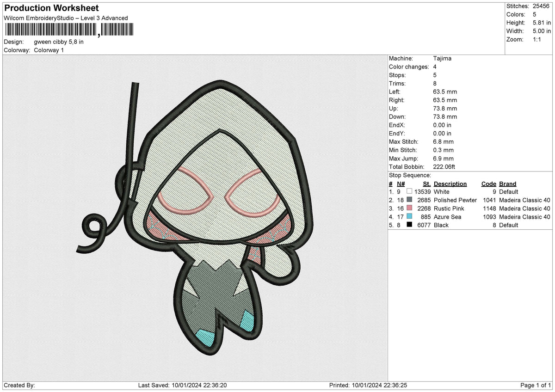Click the White color swatch in stop sequence

pos(409,191)
